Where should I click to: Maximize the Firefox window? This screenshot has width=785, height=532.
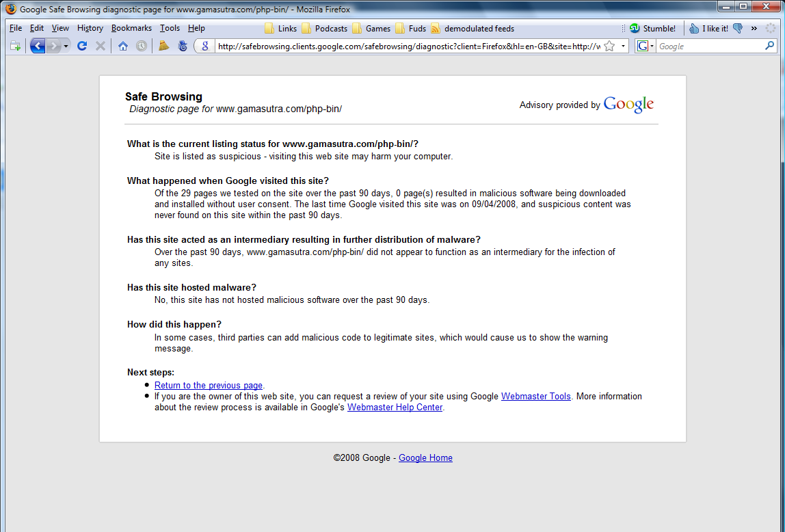tap(743, 7)
